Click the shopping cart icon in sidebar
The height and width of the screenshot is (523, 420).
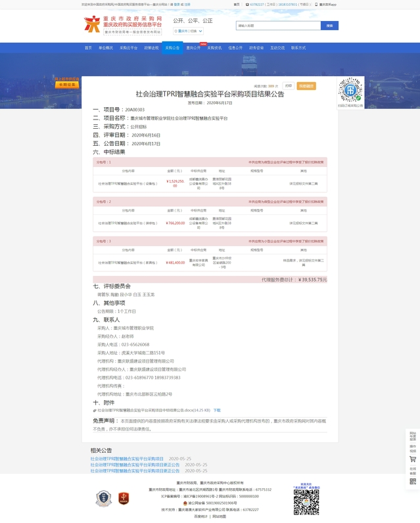(413, 459)
